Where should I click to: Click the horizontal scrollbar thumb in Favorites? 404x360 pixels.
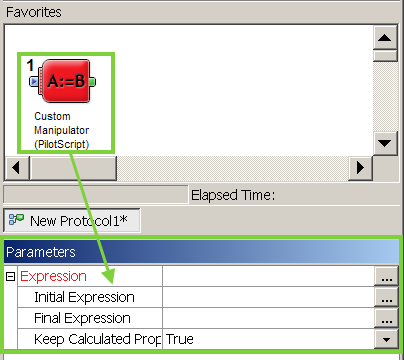(x=73, y=168)
